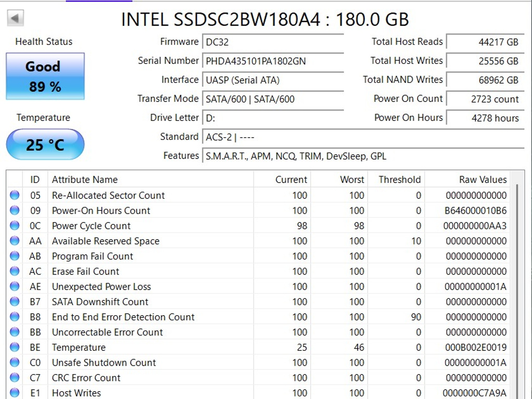
Task: Select the Available Reserved Space attribute name
Action: coord(106,241)
